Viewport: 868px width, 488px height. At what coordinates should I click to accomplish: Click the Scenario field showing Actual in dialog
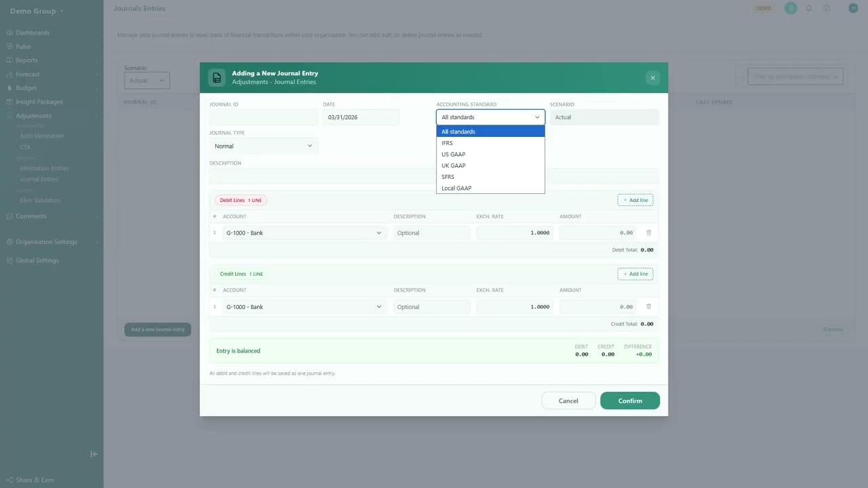pos(604,117)
